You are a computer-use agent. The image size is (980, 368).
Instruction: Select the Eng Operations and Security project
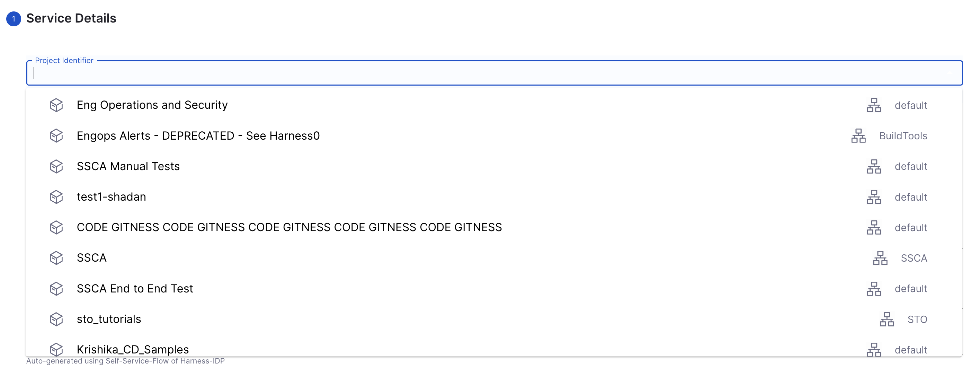tap(152, 105)
